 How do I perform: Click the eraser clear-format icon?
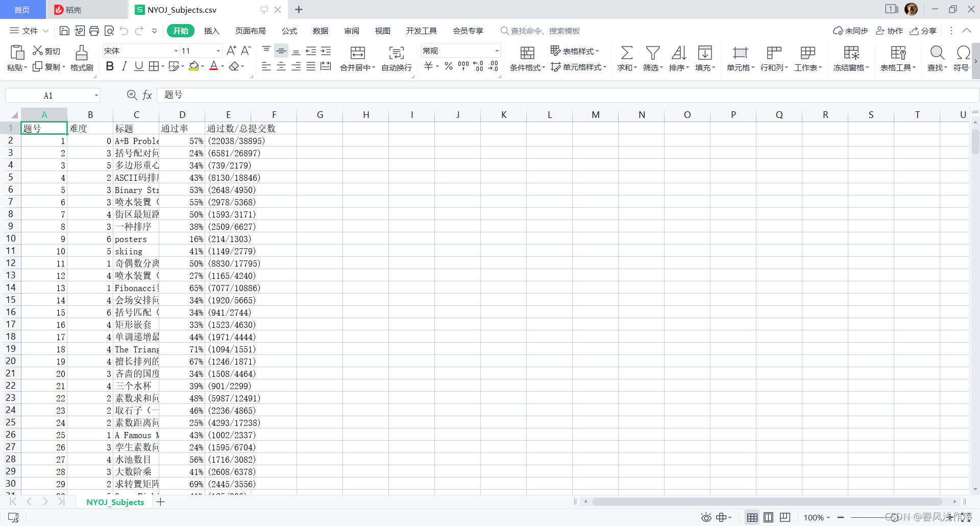(234, 66)
